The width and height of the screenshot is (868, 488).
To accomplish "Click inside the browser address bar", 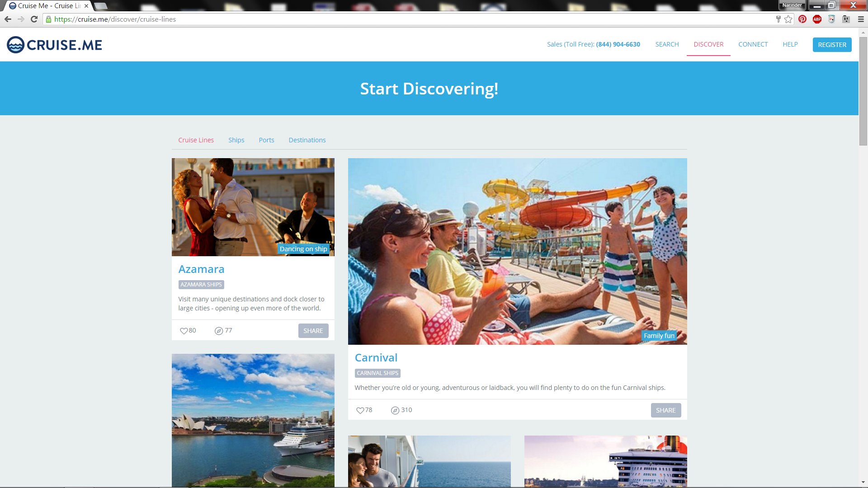I will [x=226, y=19].
